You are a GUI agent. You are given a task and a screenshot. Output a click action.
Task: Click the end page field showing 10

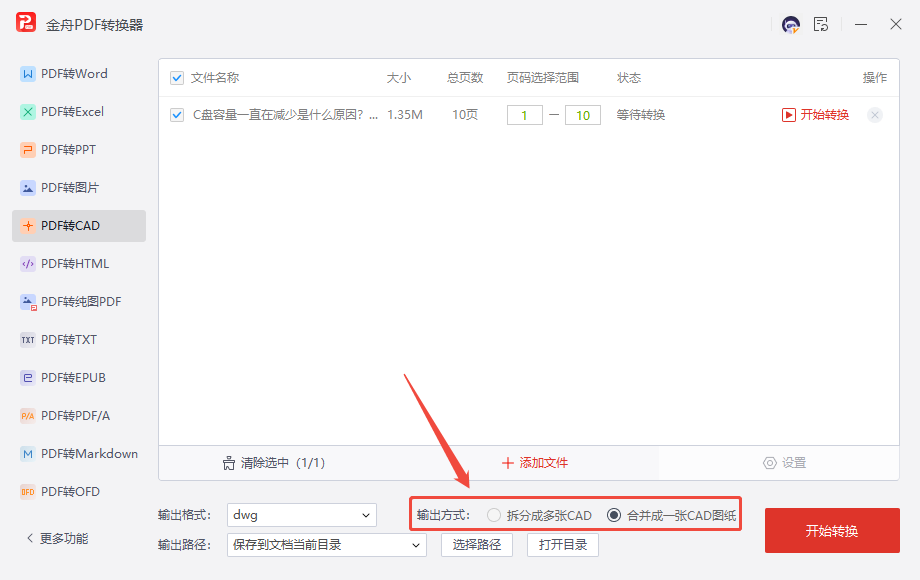click(583, 116)
